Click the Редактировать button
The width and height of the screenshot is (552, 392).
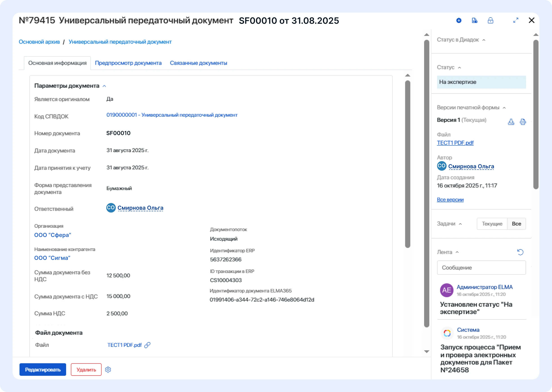[x=42, y=369]
